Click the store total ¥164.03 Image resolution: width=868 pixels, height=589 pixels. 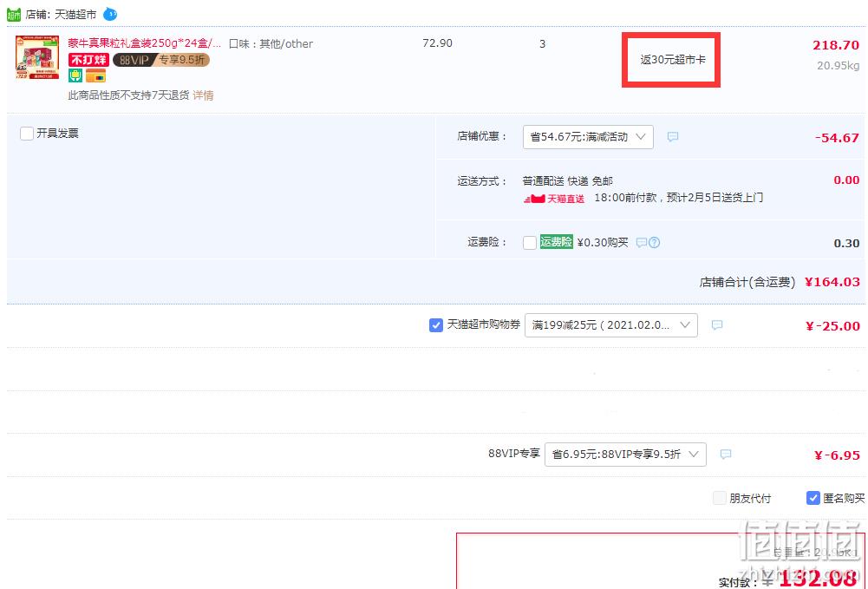click(832, 282)
